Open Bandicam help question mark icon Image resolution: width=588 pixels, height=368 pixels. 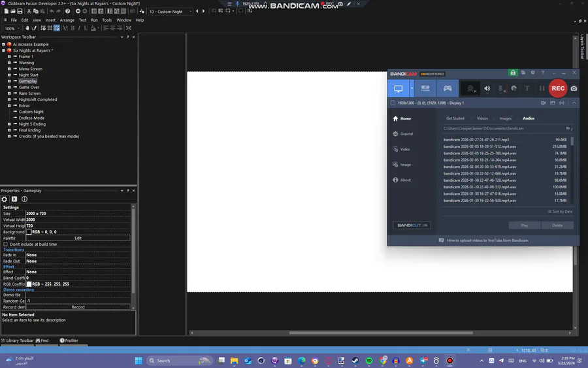[543, 73]
